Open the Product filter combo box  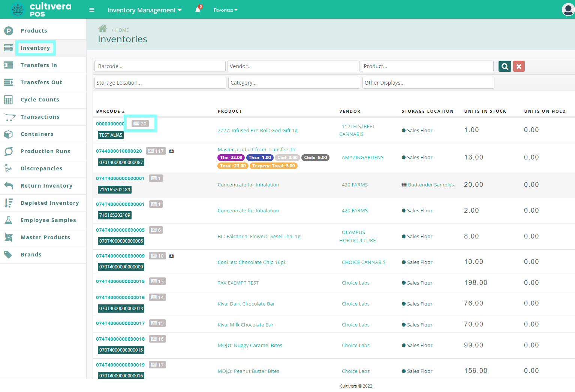pyautogui.click(x=428, y=66)
